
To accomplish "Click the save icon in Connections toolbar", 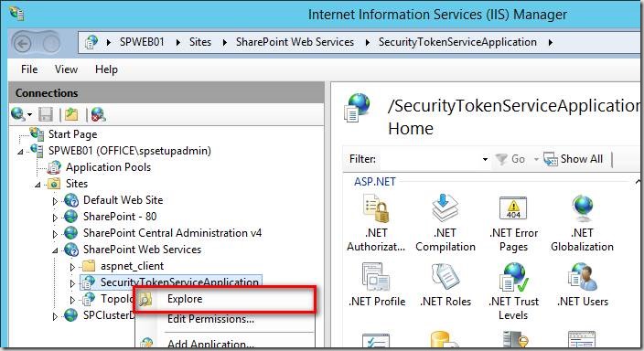I will coord(46,114).
